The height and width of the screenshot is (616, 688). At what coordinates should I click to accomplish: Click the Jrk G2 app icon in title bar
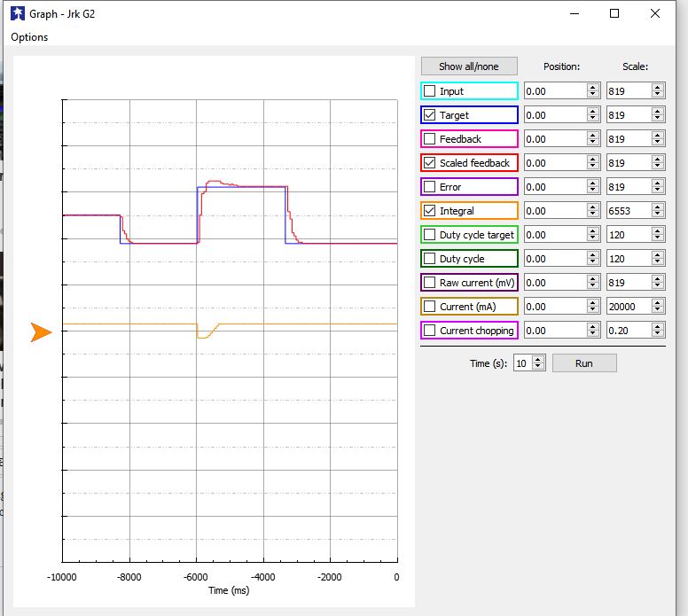point(18,13)
